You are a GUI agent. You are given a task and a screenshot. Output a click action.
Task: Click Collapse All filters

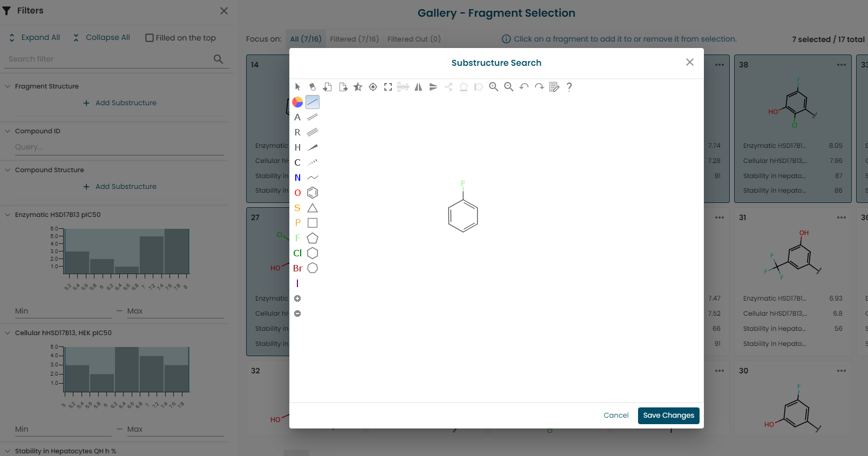point(101,37)
